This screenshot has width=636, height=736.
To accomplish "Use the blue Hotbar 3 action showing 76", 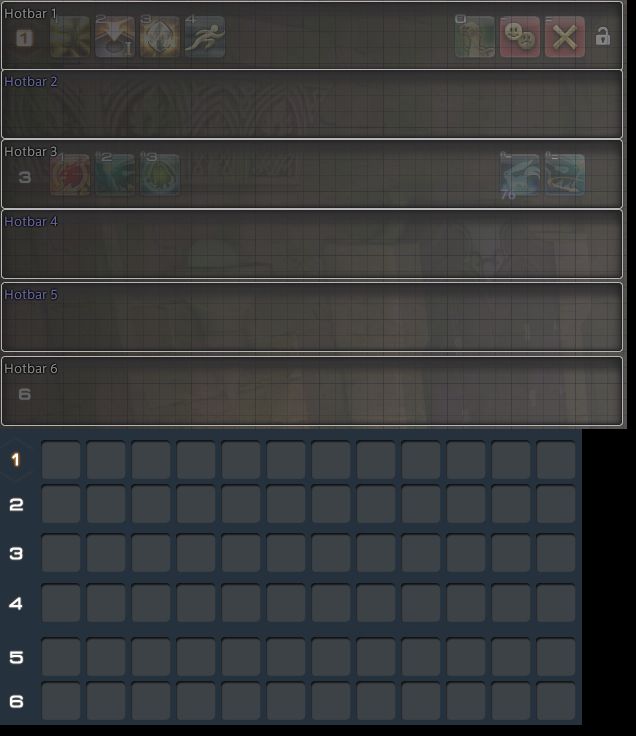I will (520, 175).
